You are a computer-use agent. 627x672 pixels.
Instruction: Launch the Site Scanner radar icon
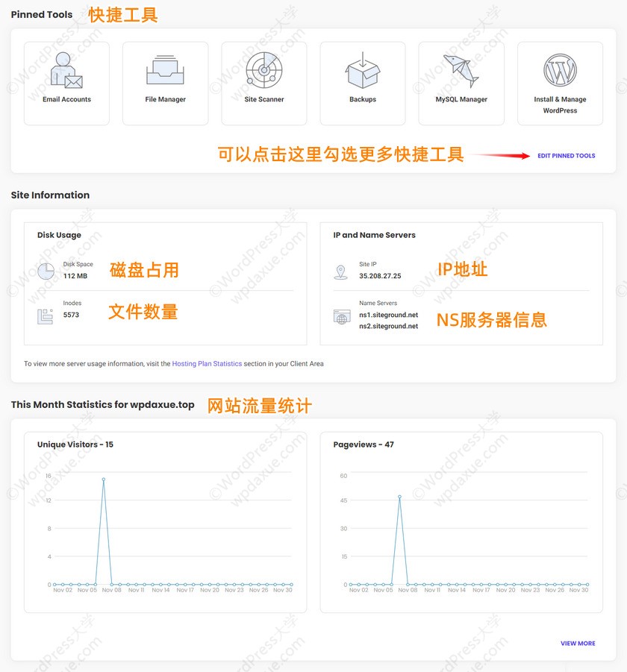pyautogui.click(x=264, y=70)
